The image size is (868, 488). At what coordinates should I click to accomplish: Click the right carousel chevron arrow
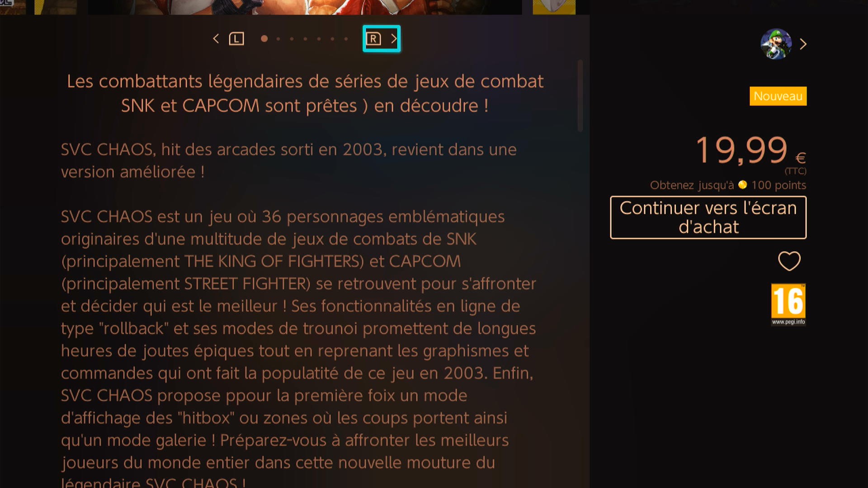394,39
